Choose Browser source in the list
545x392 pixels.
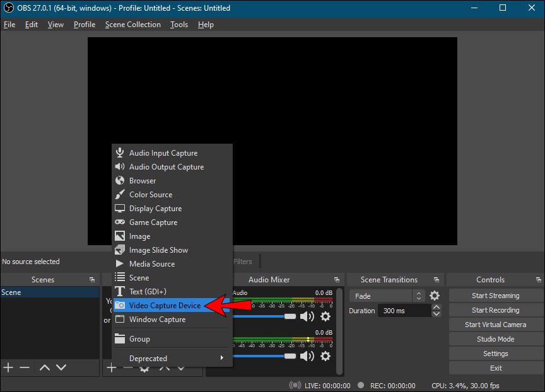143,181
